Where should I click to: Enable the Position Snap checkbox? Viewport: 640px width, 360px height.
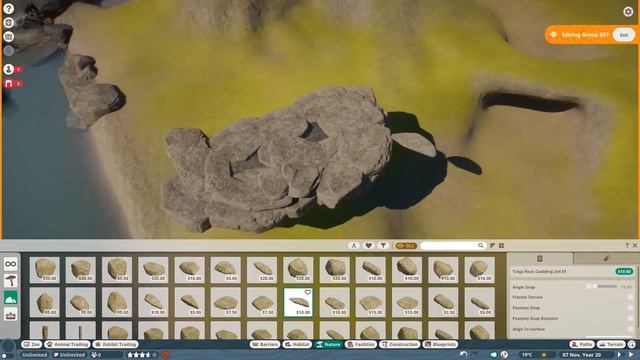click(x=631, y=308)
